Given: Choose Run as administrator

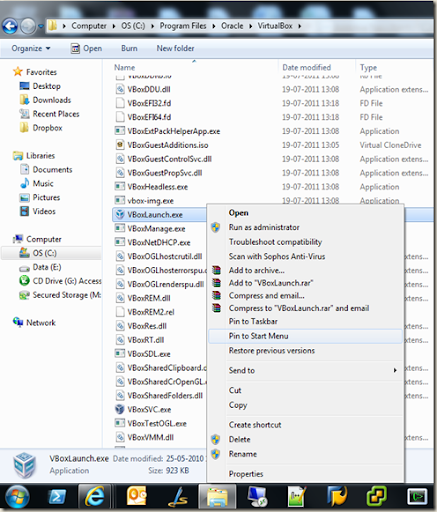Looking at the screenshot, I should (264, 228).
